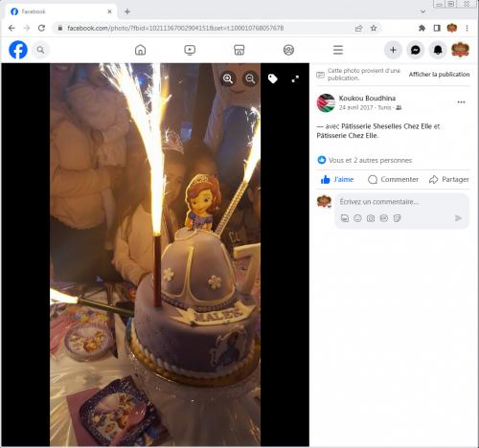The height and width of the screenshot is (448, 479).
Task: Open the post options three-dot menu
Action: [461, 102]
